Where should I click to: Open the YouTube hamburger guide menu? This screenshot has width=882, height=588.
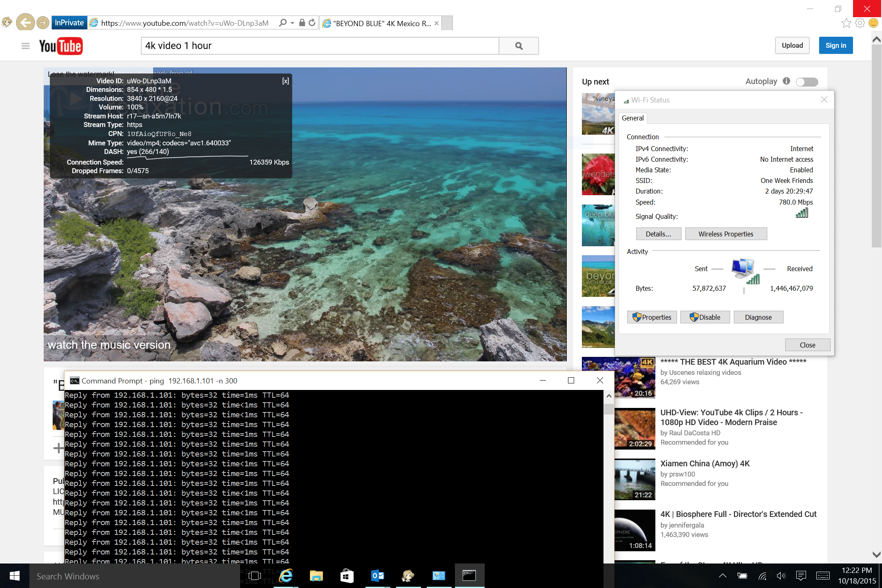(25, 46)
